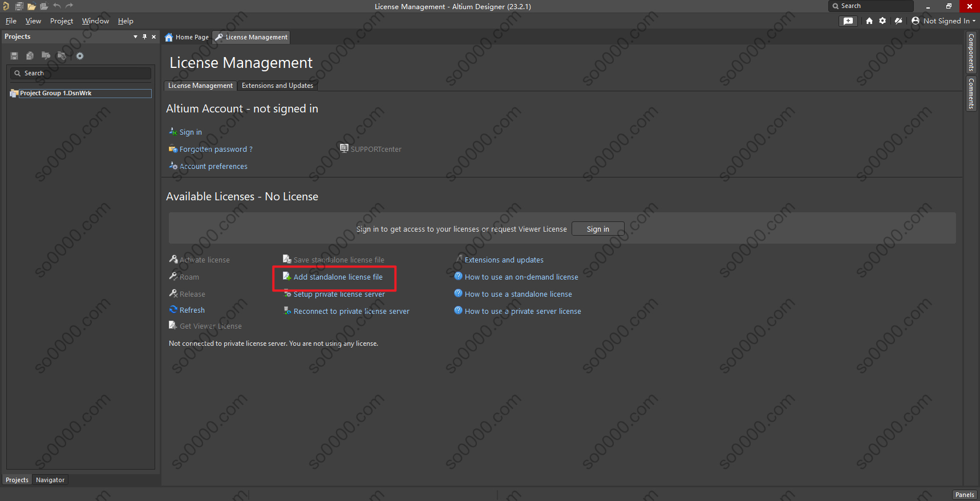
Task: Click the Release license option
Action: click(x=192, y=294)
